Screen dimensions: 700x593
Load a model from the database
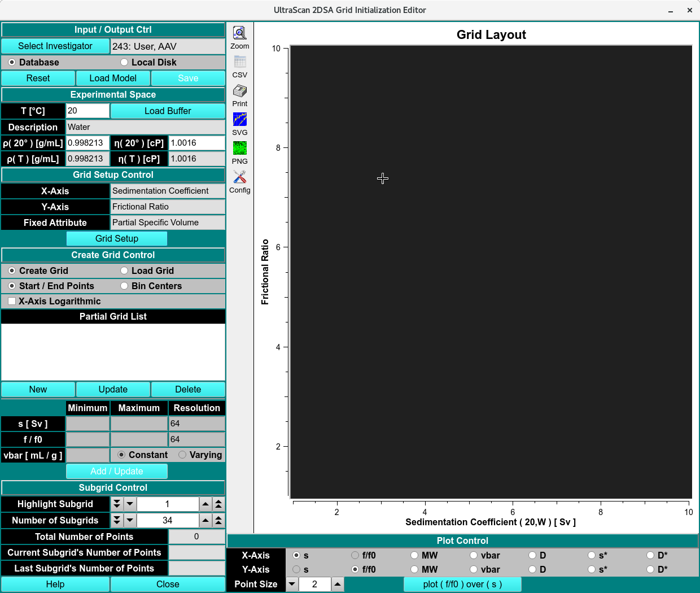point(113,78)
